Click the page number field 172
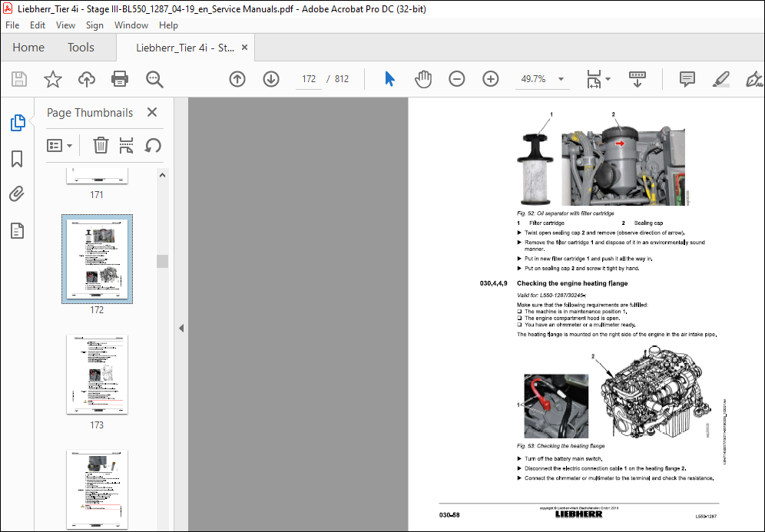This screenshot has height=532, width=765. (x=309, y=79)
